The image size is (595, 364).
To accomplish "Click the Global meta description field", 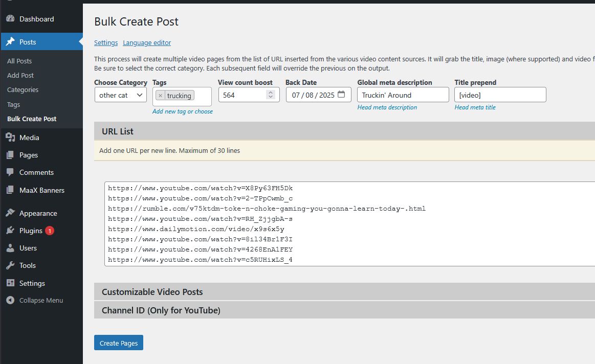I will pyautogui.click(x=403, y=95).
